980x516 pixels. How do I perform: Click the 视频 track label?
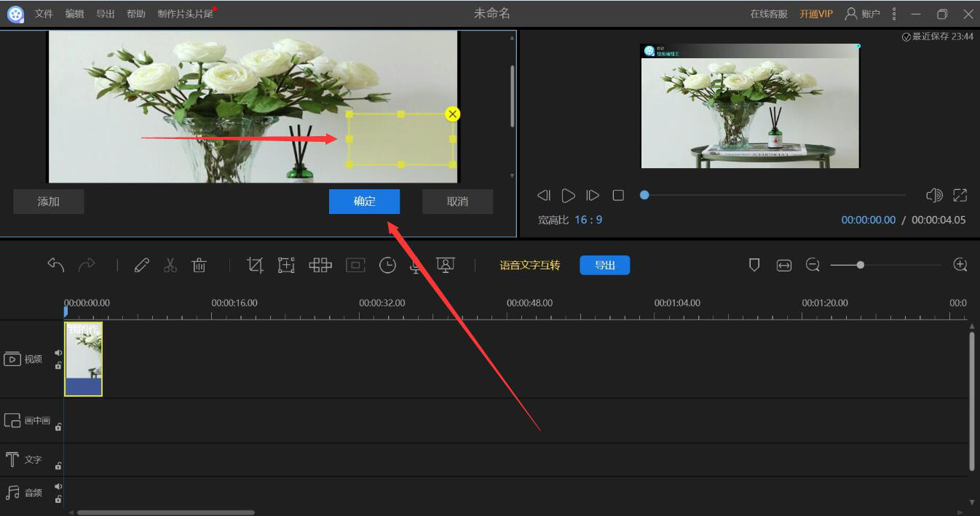click(33, 359)
